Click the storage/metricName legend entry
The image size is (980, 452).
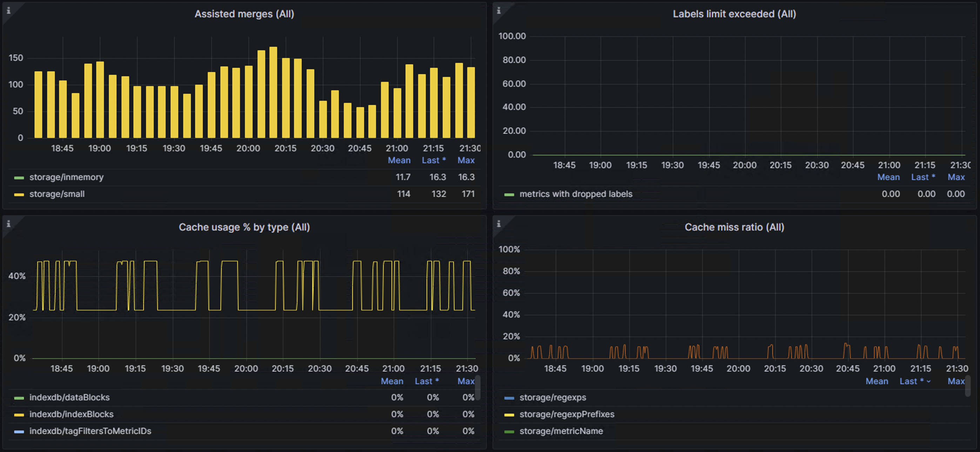pyautogui.click(x=561, y=431)
